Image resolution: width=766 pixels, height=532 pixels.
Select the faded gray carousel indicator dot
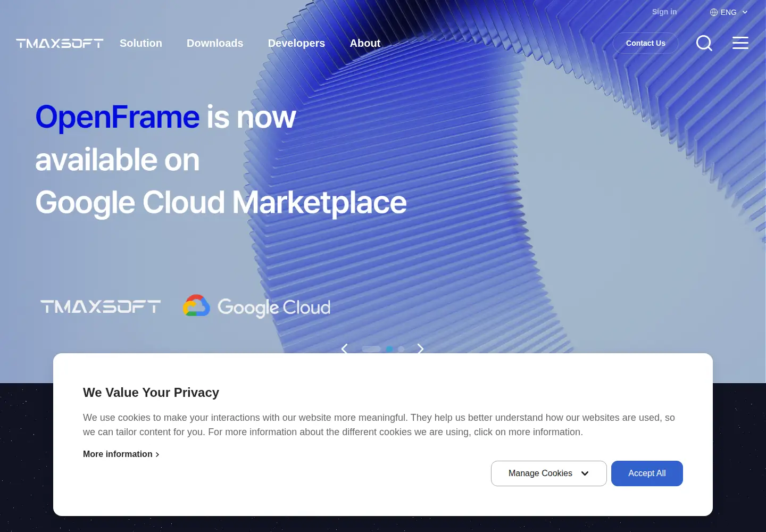[401, 349]
